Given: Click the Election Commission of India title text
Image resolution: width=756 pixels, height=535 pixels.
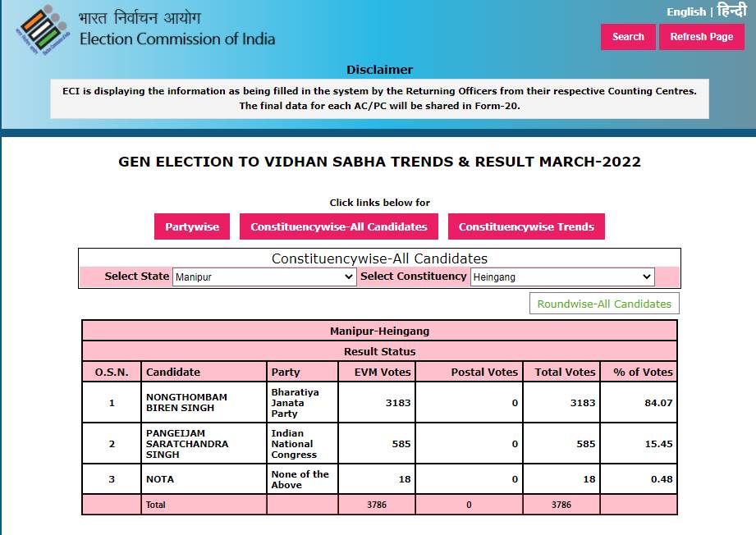Looking at the screenshot, I should 177,39.
